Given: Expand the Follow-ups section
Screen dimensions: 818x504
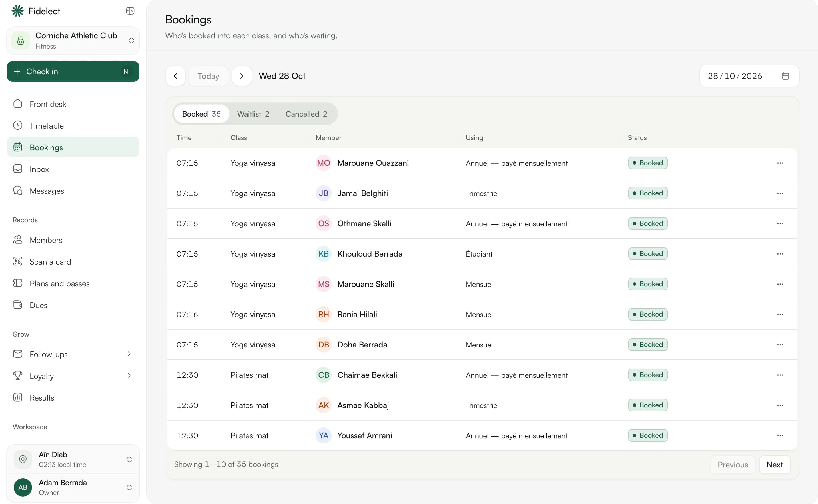Looking at the screenshot, I should pos(73,354).
